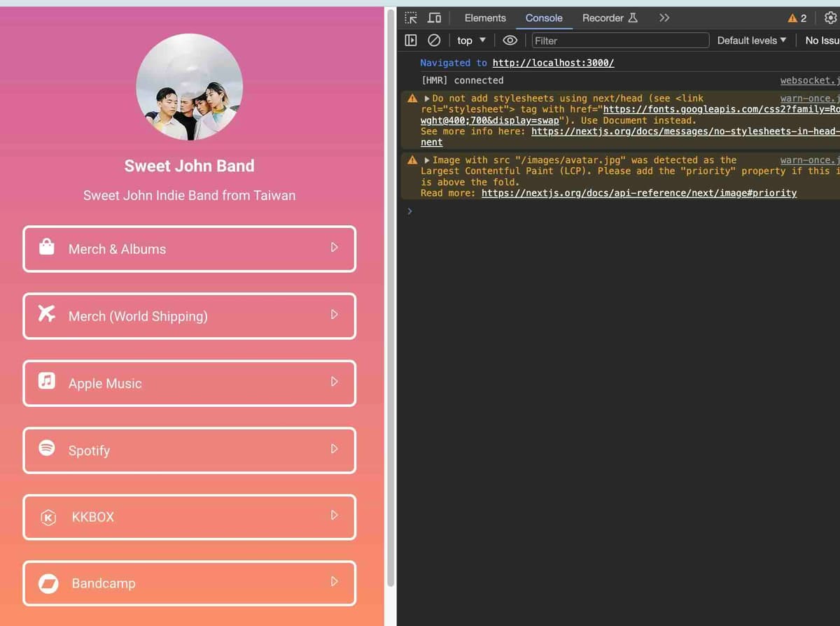The width and height of the screenshot is (840, 626).
Task: Switch to the Recorder tab
Action: pyautogui.click(x=609, y=18)
